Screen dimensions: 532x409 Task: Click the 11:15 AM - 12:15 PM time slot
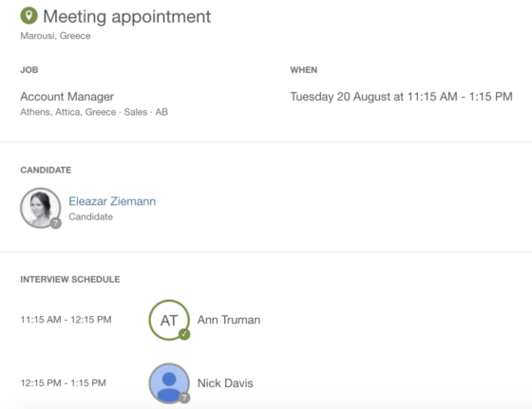(x=66, y=320)
